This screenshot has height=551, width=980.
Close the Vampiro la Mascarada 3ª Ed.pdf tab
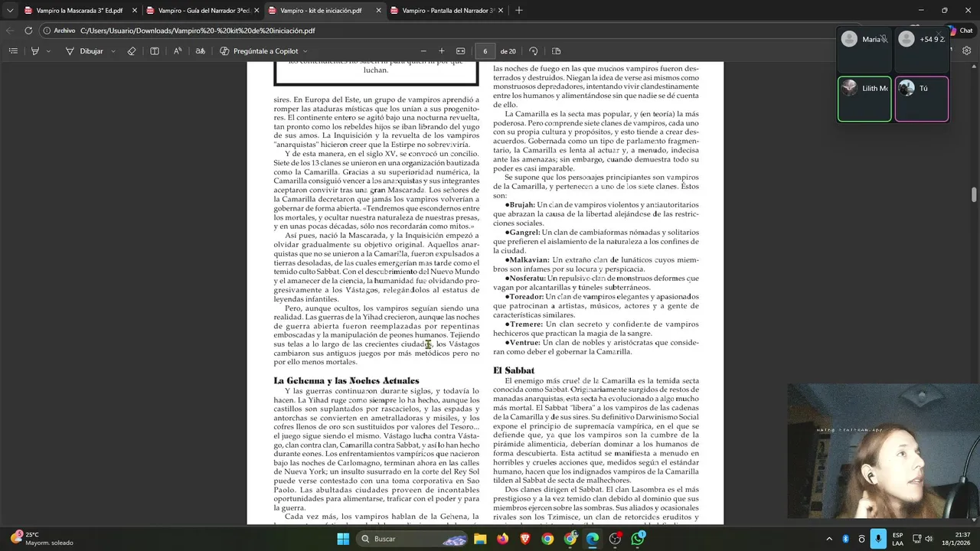click(x=135, y=11)
